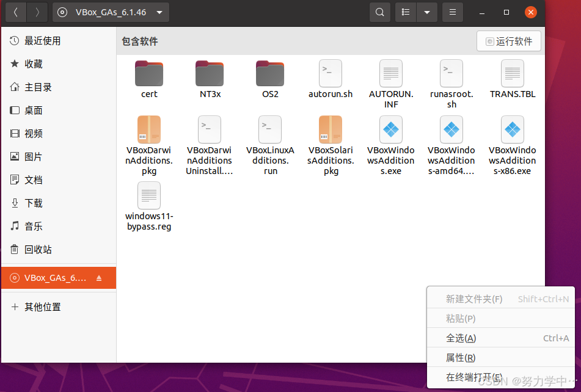This screenshot has width=581, height=392.
Task: Open 视频 in the sidebar
Action: [59, 134]
